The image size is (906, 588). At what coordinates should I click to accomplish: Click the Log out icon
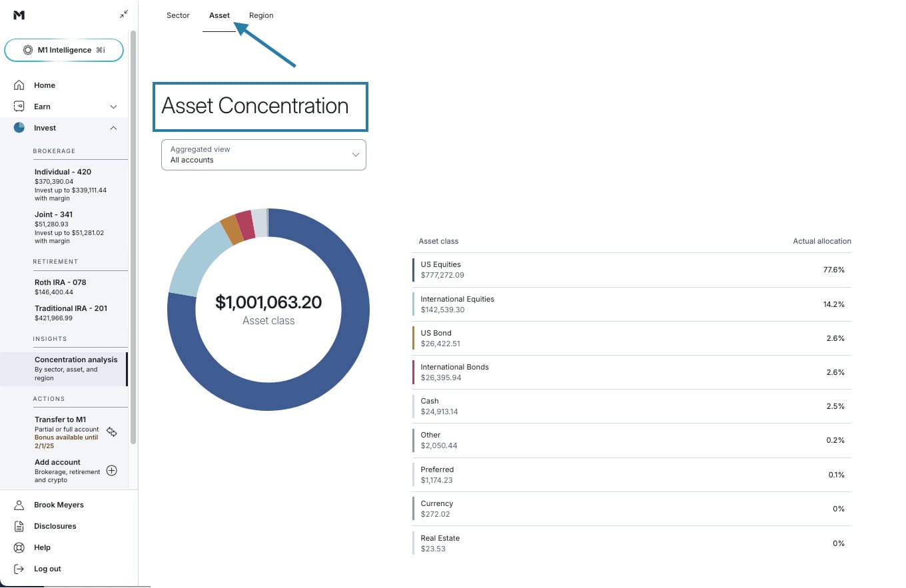click(19, 569)
